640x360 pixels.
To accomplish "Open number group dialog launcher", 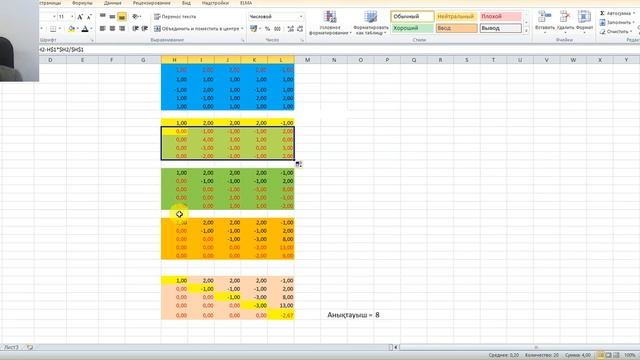I will click(302, 40).
